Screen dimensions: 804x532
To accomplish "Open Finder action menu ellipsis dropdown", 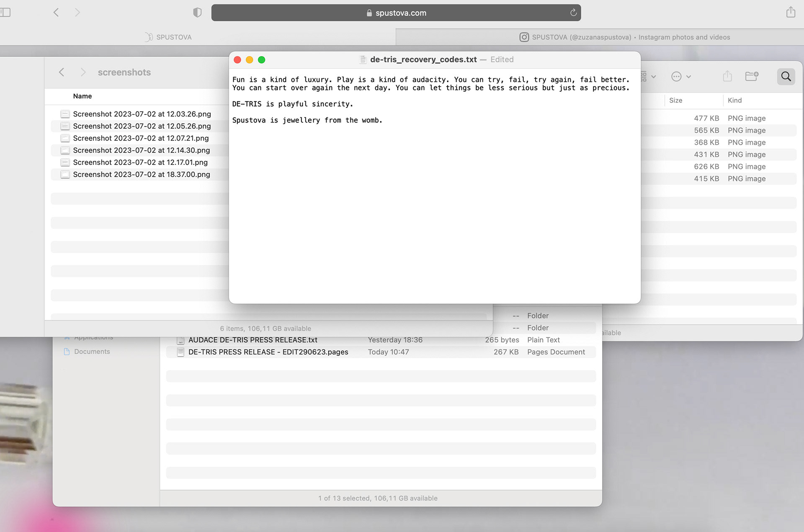I will pos(681,76).
